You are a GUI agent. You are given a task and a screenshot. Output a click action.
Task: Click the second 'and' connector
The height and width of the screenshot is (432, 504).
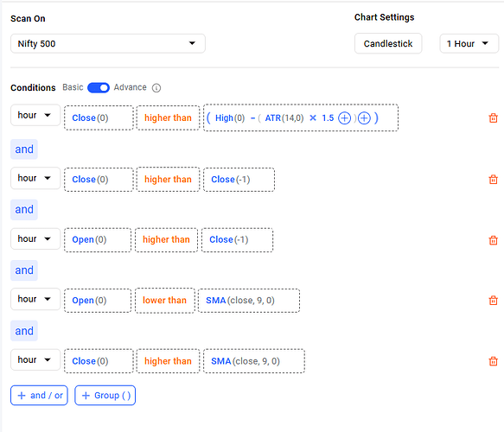(24, 209)
